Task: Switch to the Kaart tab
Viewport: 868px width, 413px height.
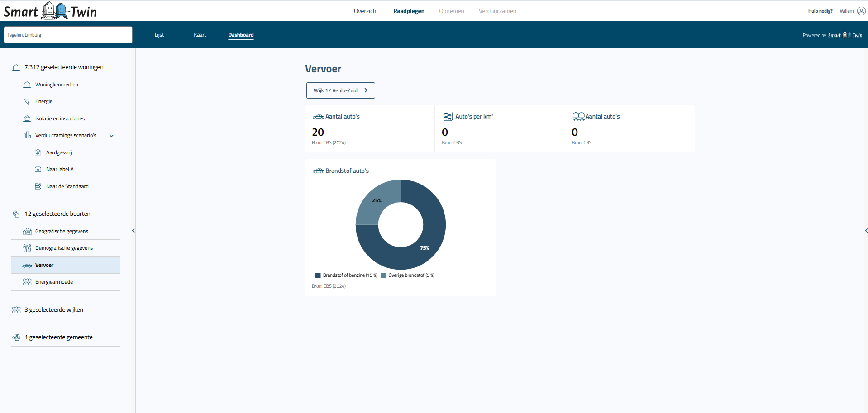Action: click(x=200, y=35)
